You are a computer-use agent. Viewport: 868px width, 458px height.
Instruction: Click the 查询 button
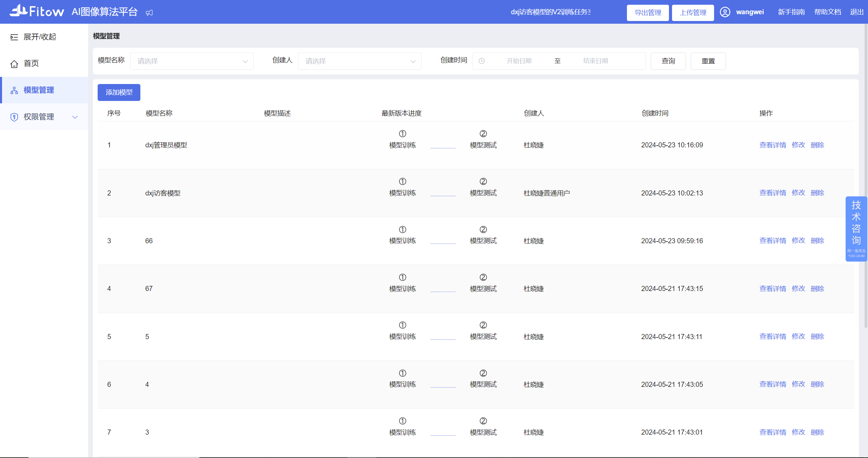(668, 61)
